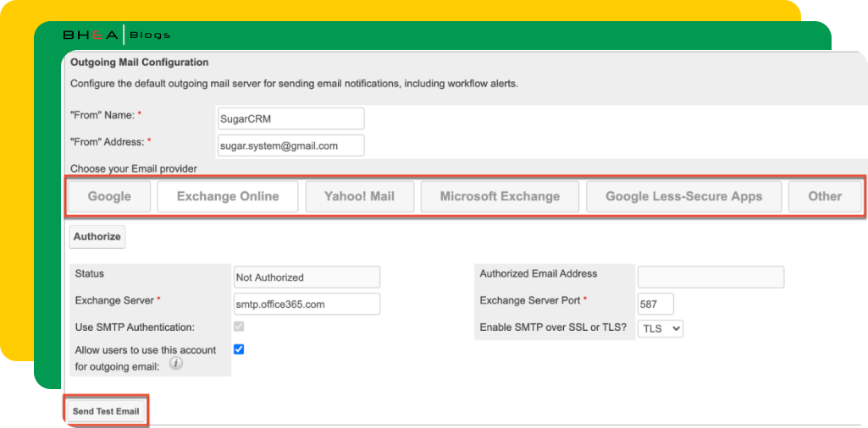Pick the Other email provider
The width and height of the screenshot is (868, 428).
tap(825, 196)
